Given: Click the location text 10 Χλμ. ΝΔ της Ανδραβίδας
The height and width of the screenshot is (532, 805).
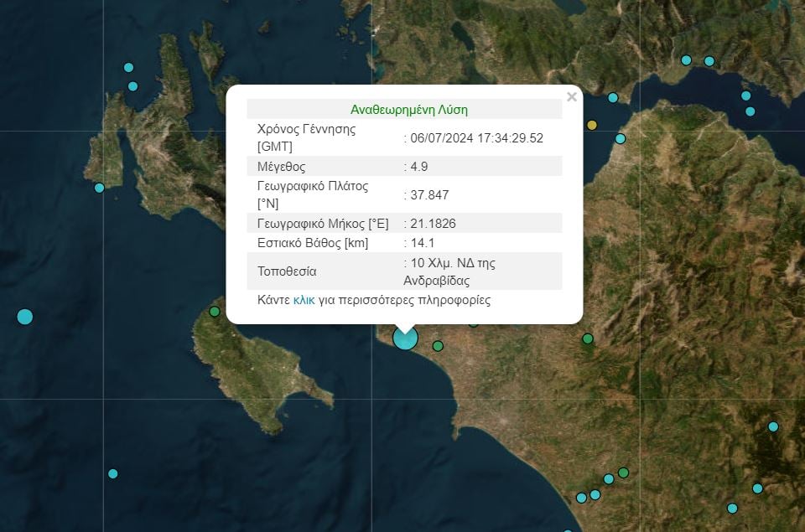Looking at the screenshot, I should pyautogui.click(x=449, y=272).
